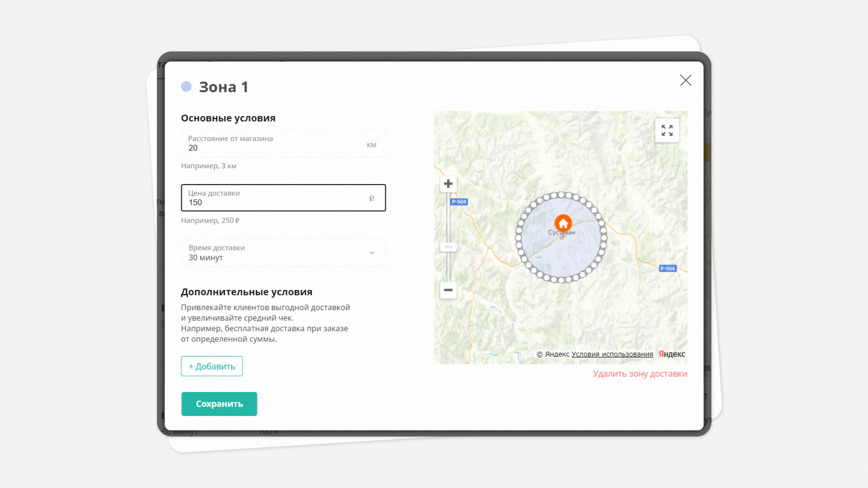Open Условия использования link

click(x=612, y=354)
